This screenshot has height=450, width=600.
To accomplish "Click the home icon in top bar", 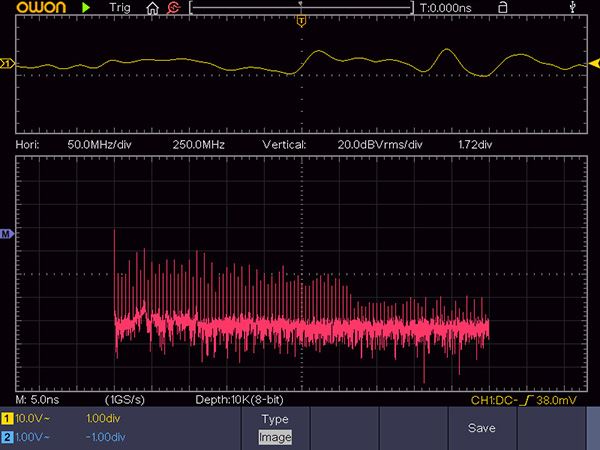I will coord(152,8).
